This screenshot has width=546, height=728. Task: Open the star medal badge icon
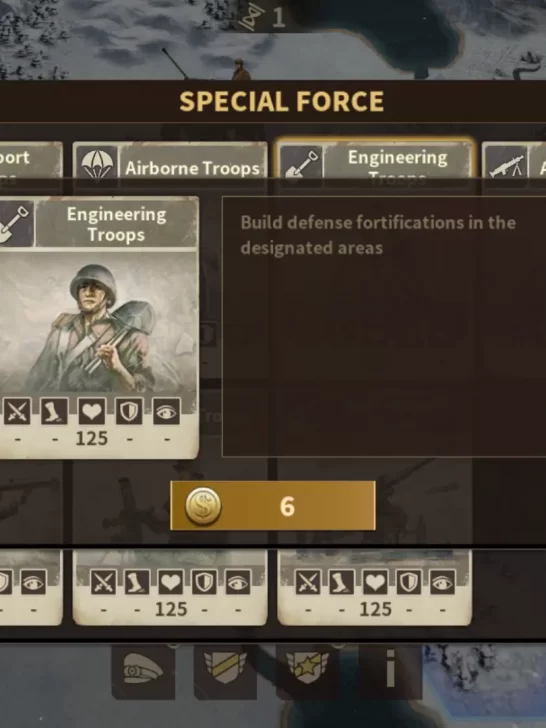coord(307,669)
